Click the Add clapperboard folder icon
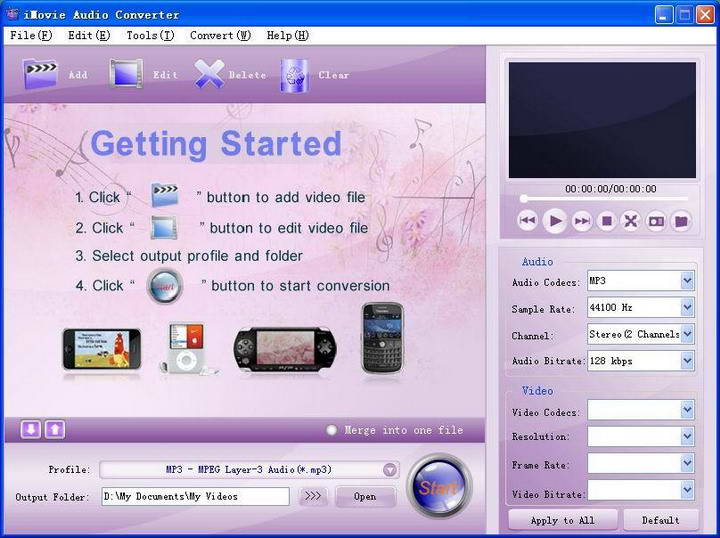Screen dimensions: 720x538 [40, 73]
